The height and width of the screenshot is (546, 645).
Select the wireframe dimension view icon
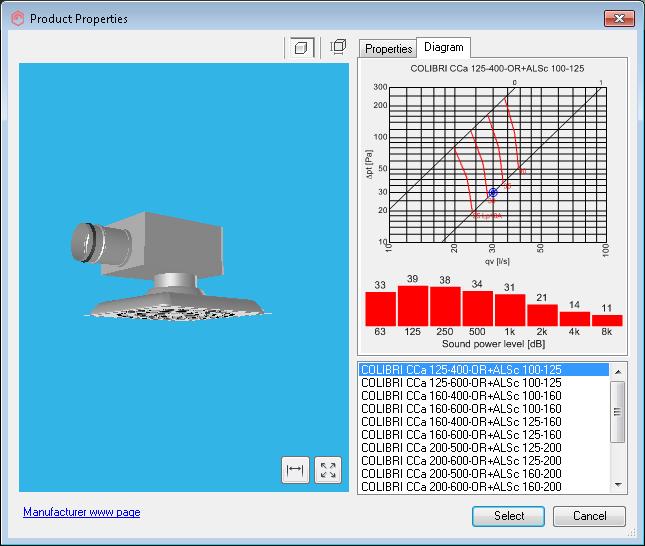coord(338,47)
